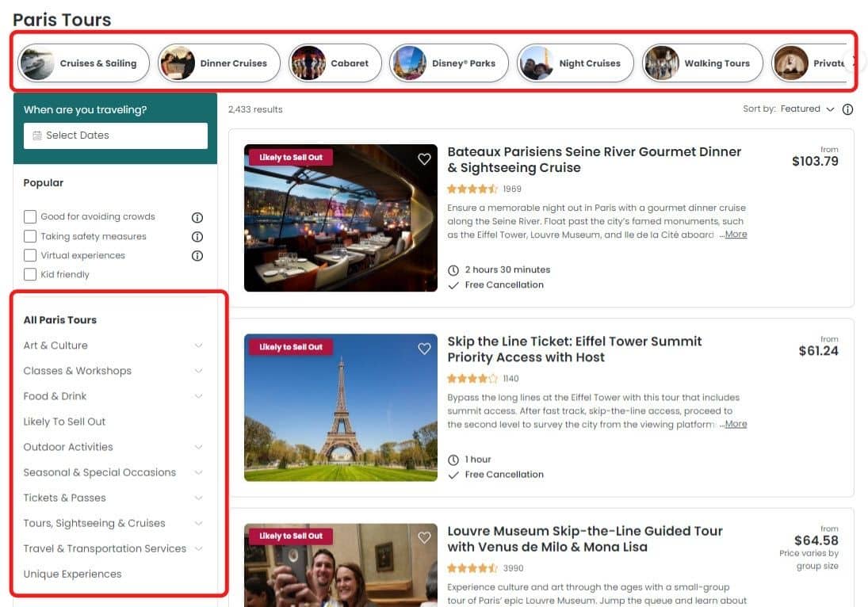The height and width of the screenshot is (607, 868).
Task: Click the Walking Tours category image
Action: click(662, 63)
